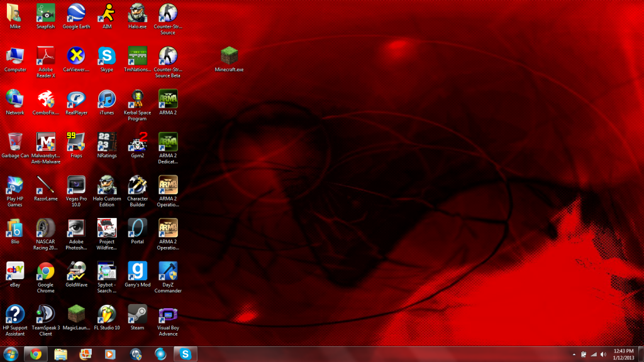Viewport: 644px width, 362px height.
Task: Select the NASCAR Racing shortcut
Action: coord(45,235)
